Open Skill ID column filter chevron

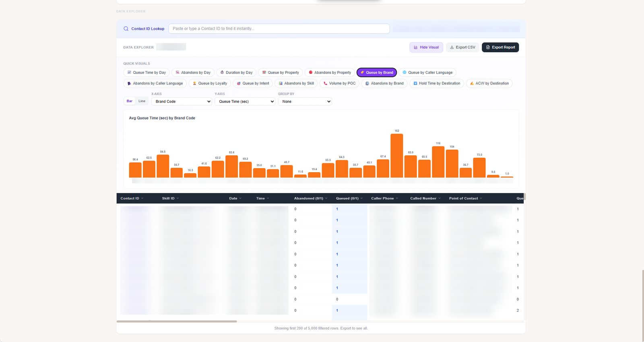tap(178, 198)
